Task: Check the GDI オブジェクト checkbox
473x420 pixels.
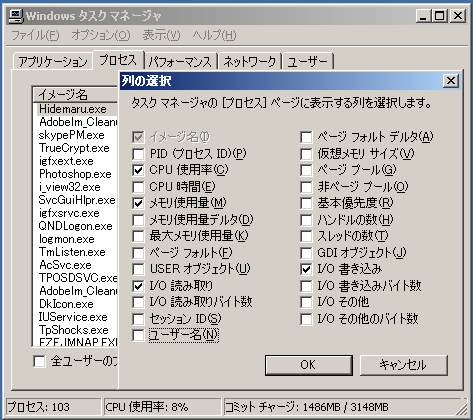Action: (306, 253)
